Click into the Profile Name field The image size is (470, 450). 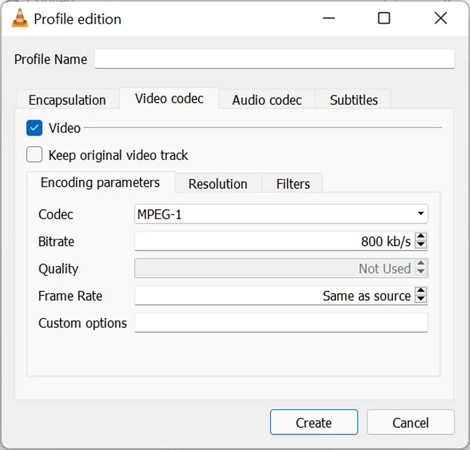click(x=275, y=59)
